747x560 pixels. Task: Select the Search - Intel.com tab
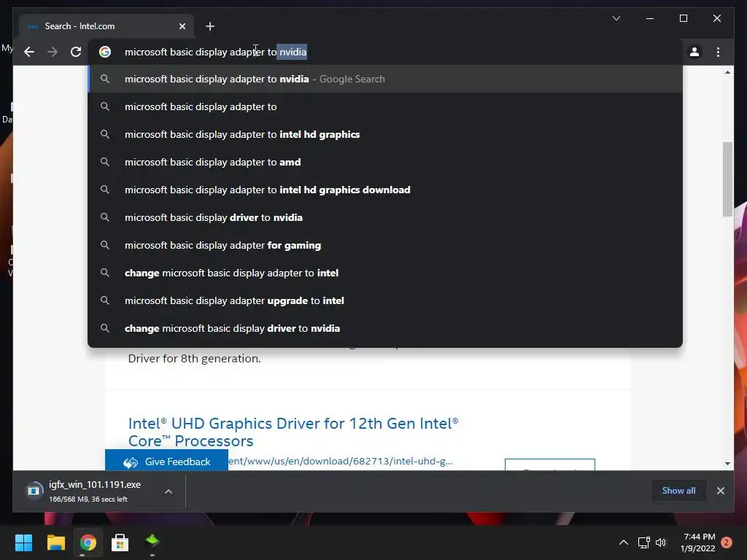(x=107, y=26)
